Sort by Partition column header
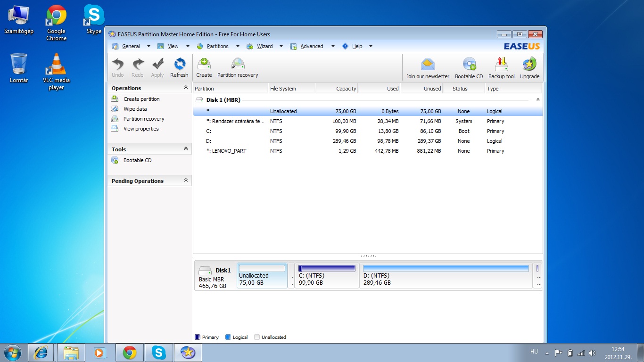Viewport: 644px width, 362px height. coord(231,89)
